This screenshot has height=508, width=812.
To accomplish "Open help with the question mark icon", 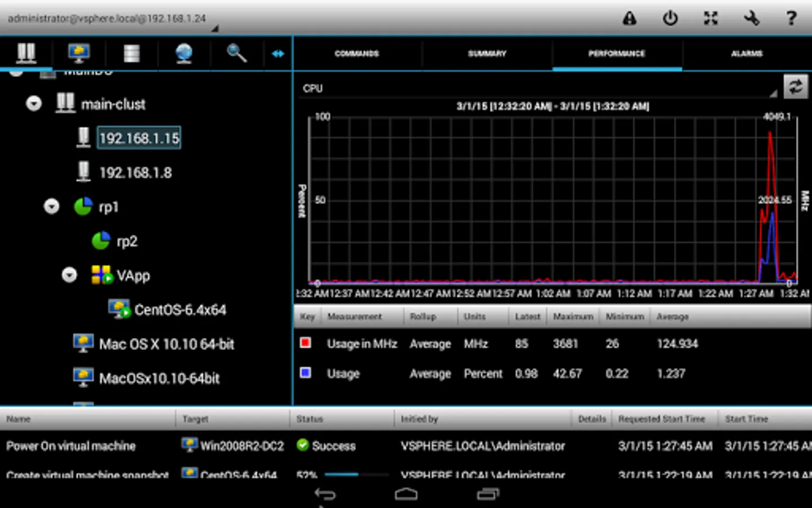I will [791, 19].
